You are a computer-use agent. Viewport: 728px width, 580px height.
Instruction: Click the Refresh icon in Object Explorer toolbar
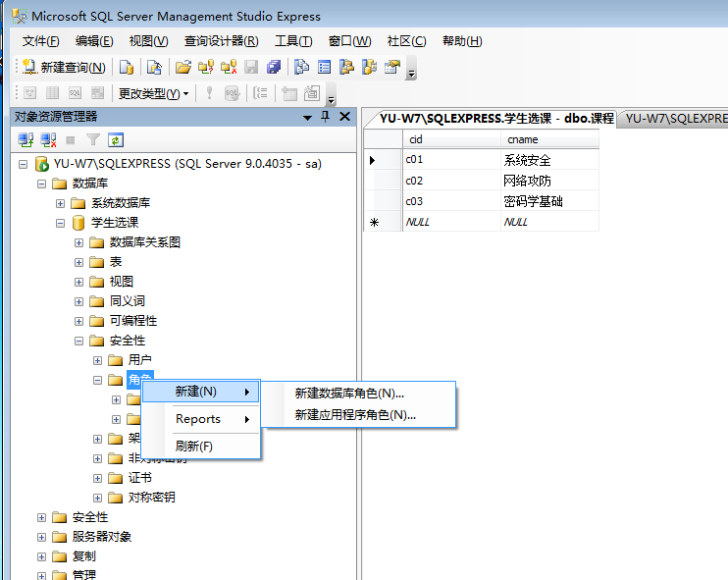[116, 139]
